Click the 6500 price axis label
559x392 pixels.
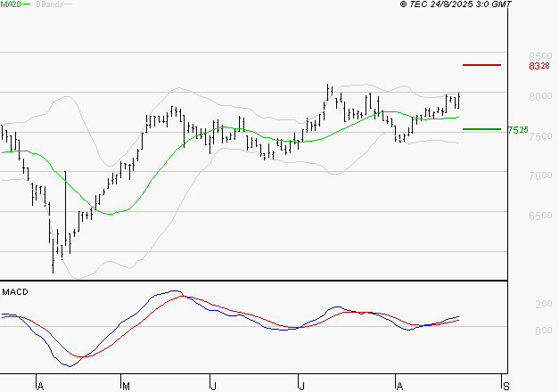[538, 216]
